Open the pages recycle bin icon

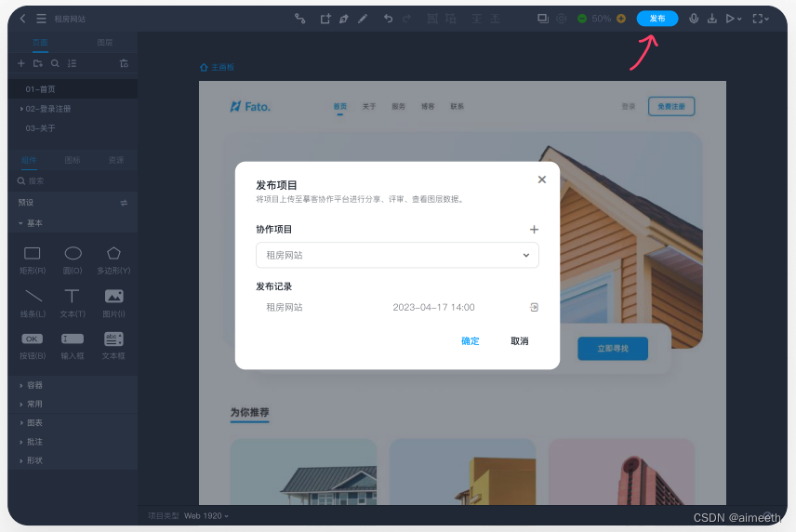124,63
